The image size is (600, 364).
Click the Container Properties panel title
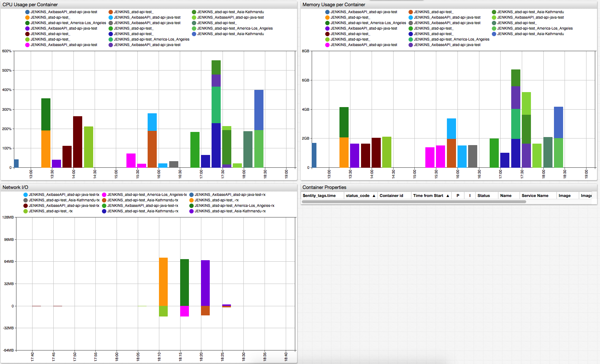(324, 187)
